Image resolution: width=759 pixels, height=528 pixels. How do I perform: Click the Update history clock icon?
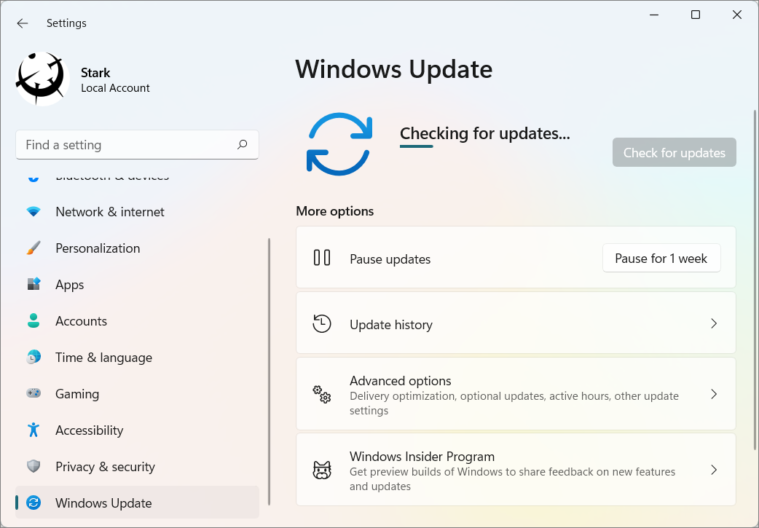322,323
